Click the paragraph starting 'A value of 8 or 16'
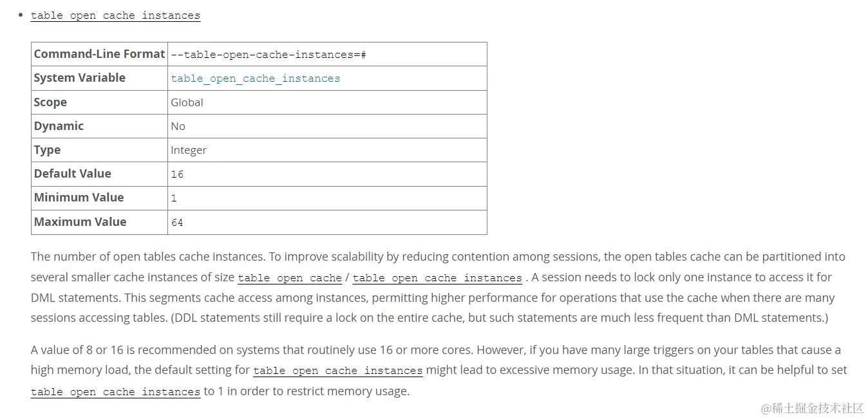The image size is (868, 419). point(439,371)
